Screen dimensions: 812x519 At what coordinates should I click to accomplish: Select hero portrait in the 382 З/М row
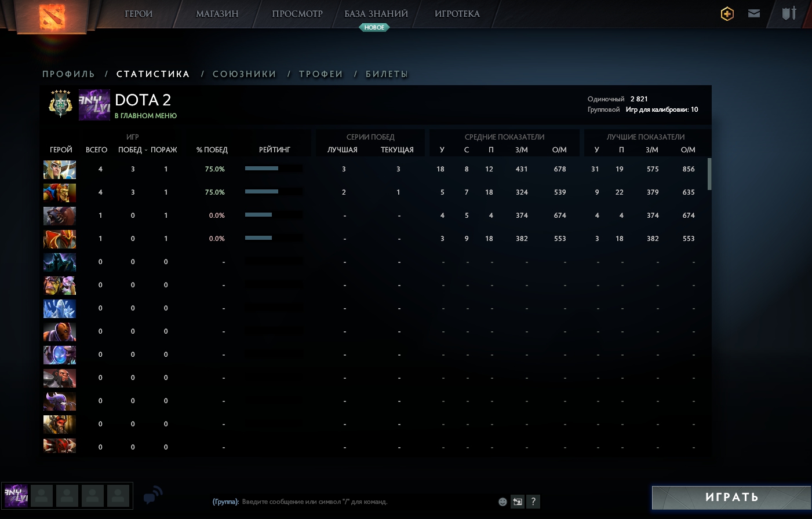60,239
